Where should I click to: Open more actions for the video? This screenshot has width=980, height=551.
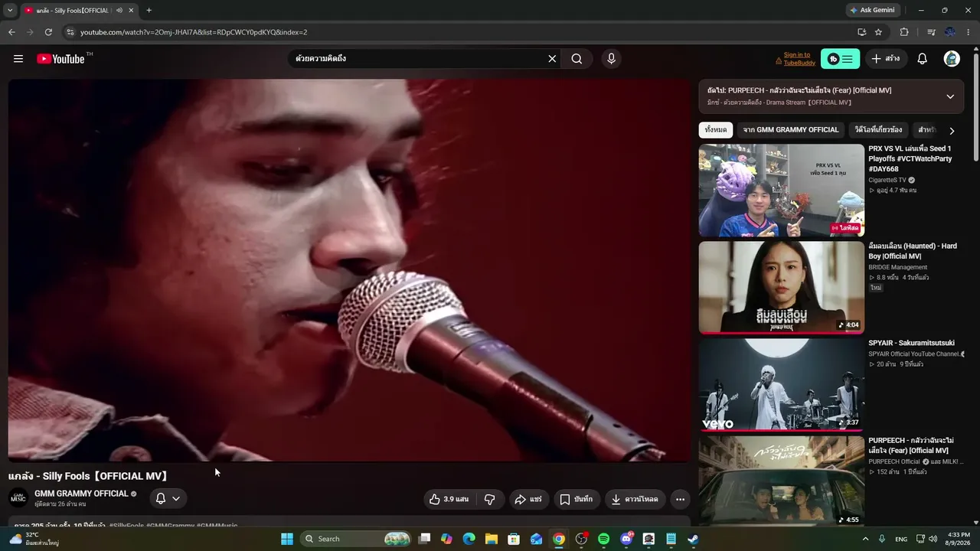coord(680,499)
